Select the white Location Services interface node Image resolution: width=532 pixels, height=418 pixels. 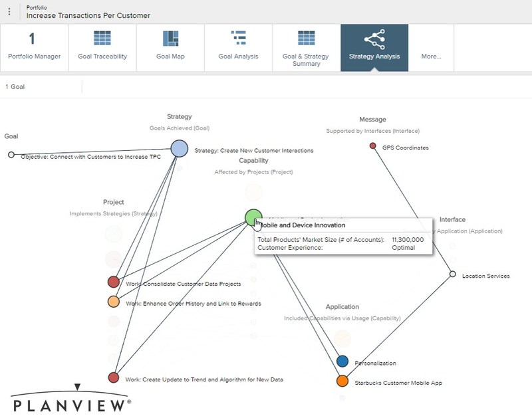pyautogui.click(x=454, y=272)
